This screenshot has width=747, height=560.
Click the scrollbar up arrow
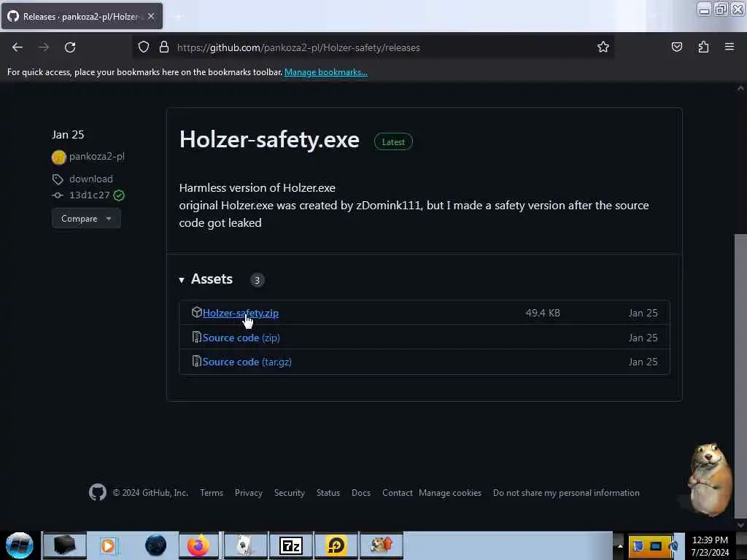(740, 88)
